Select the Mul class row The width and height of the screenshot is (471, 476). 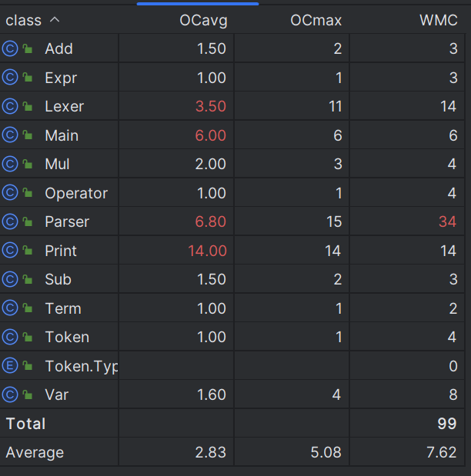coord(232,164)
